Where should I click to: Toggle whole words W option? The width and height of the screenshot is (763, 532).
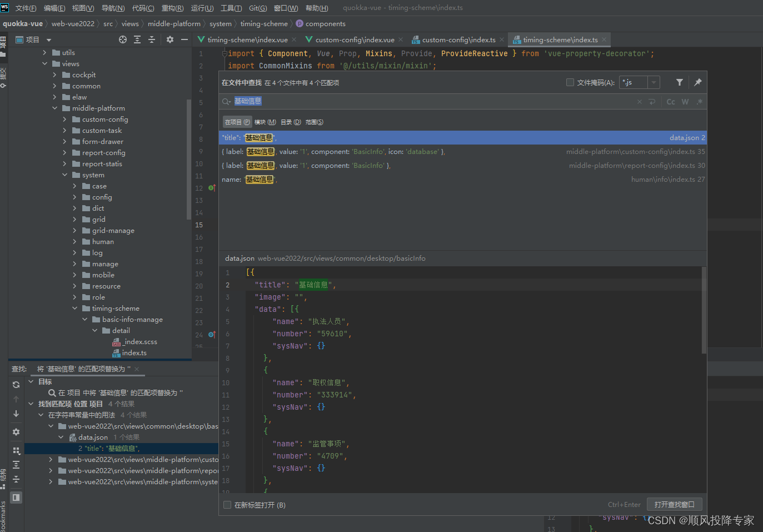click(685, 102)
